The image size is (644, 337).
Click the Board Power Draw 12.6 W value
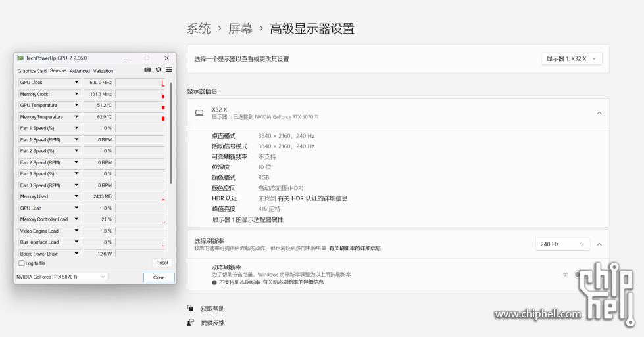point(98,254)
